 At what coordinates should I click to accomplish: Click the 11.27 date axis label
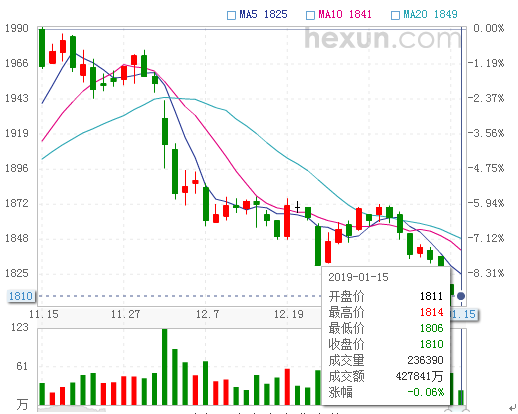coord(125,314)
